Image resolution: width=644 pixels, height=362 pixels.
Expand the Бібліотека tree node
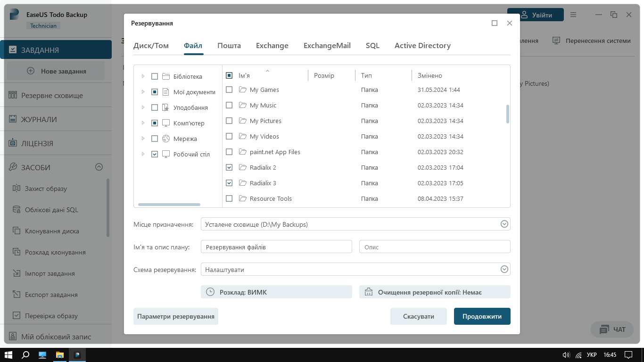coord(143,76)
